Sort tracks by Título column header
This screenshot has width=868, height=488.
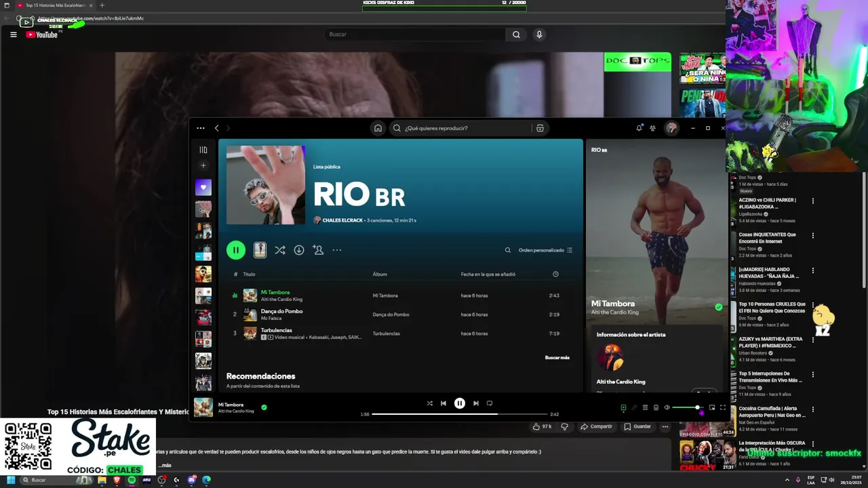point(249,274)
